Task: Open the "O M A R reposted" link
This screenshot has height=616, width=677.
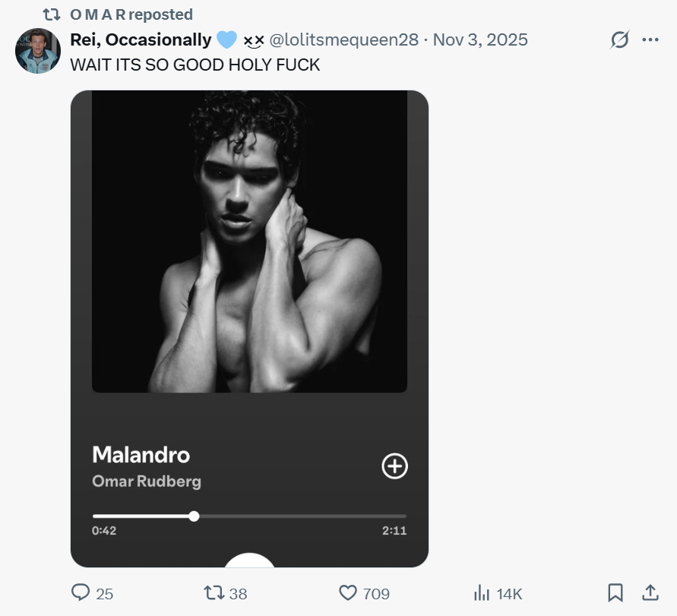Action: (131, 14)
